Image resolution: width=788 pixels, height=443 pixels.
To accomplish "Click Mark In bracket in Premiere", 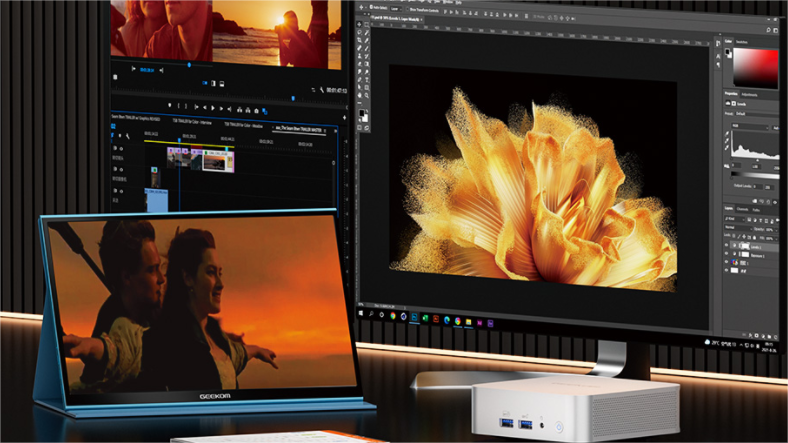I will (178, 105).
